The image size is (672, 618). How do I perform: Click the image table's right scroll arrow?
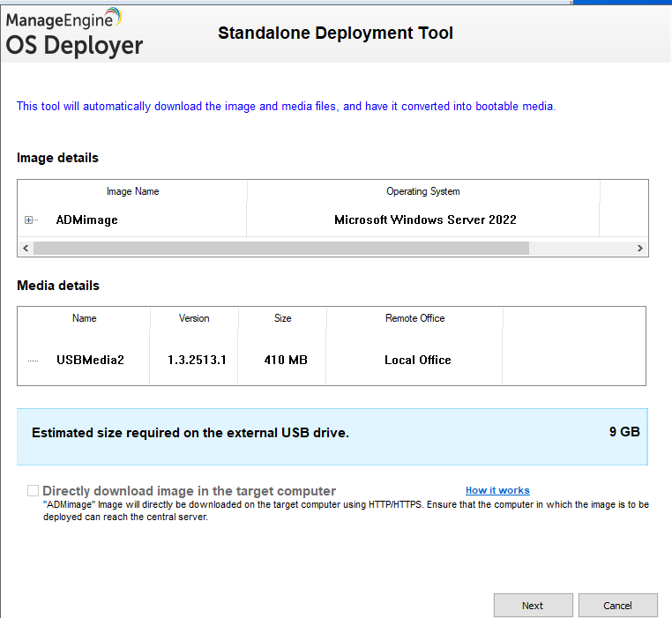(640, 248)
